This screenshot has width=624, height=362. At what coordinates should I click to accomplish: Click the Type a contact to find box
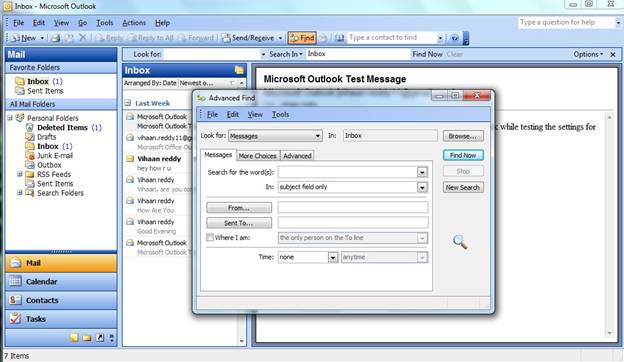click(x=392, y=38)
